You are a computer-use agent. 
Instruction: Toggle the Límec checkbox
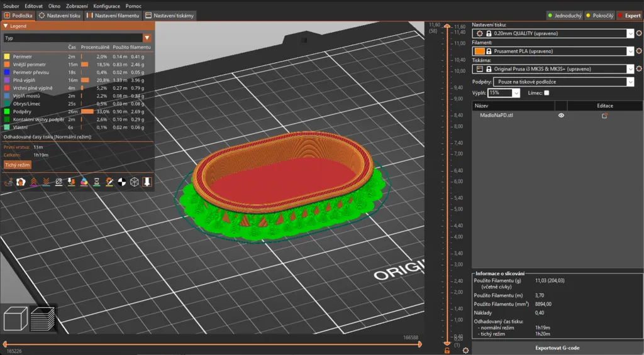(x=546, y=93)
